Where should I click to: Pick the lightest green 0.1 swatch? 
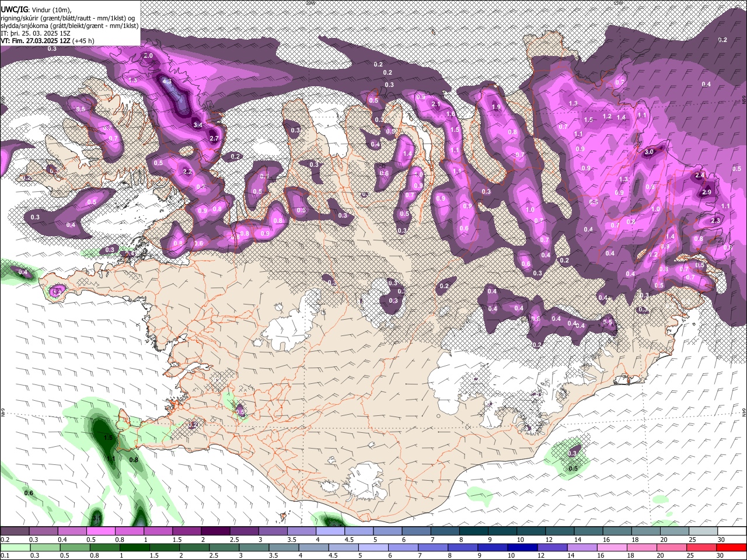click(x=15, y=548)
